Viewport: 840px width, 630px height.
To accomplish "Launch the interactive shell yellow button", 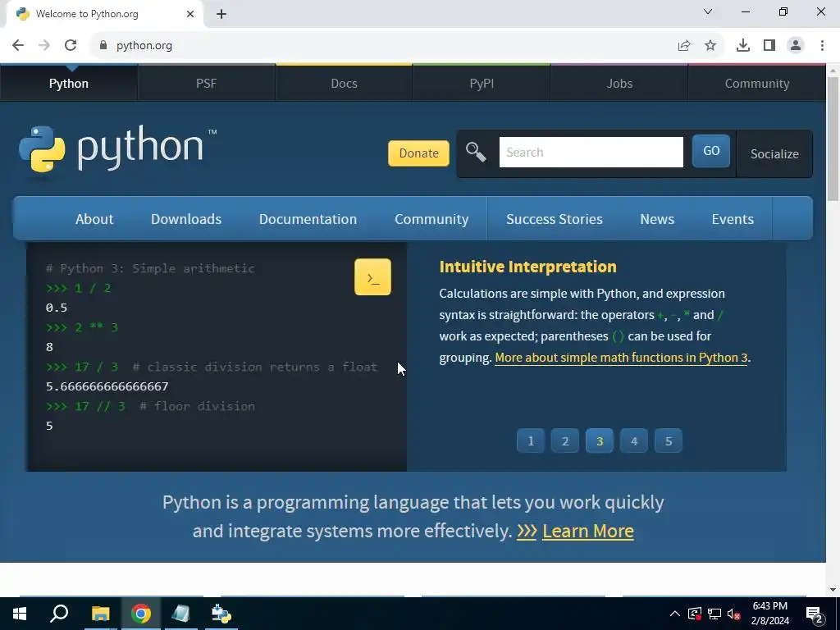I will (373, 277).
